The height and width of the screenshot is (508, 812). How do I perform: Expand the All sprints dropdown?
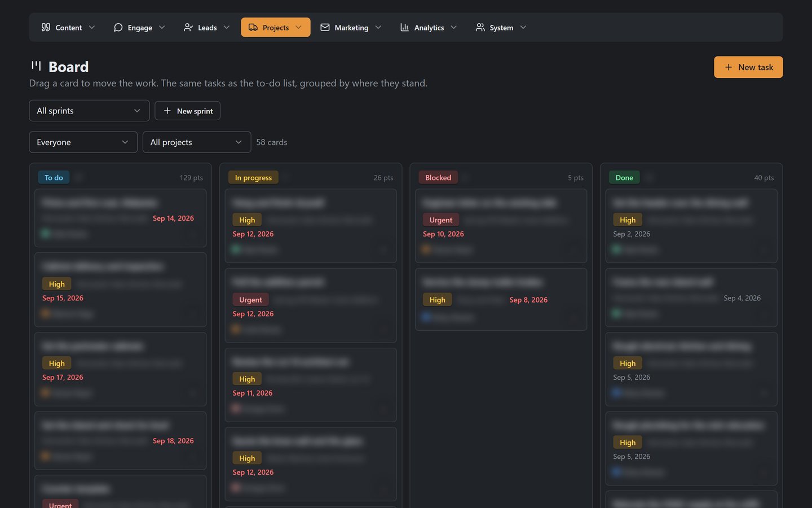click(x=89, y=111)
